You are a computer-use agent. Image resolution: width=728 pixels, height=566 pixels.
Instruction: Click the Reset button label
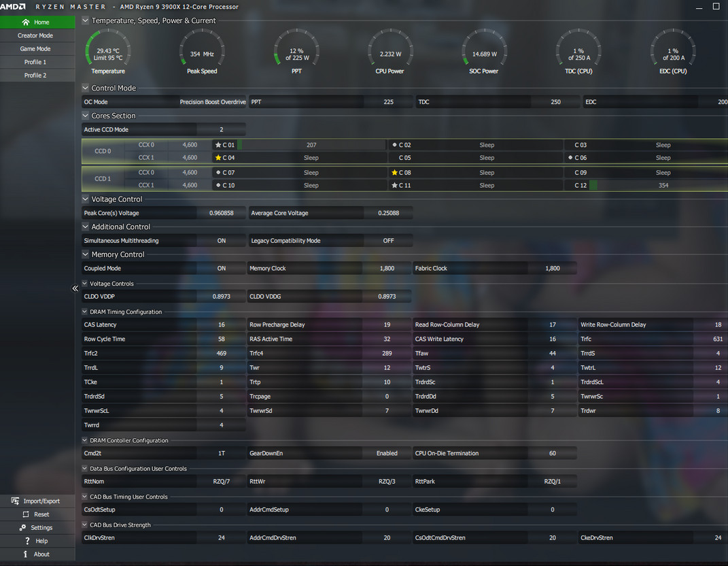click(x=41, y=514)
